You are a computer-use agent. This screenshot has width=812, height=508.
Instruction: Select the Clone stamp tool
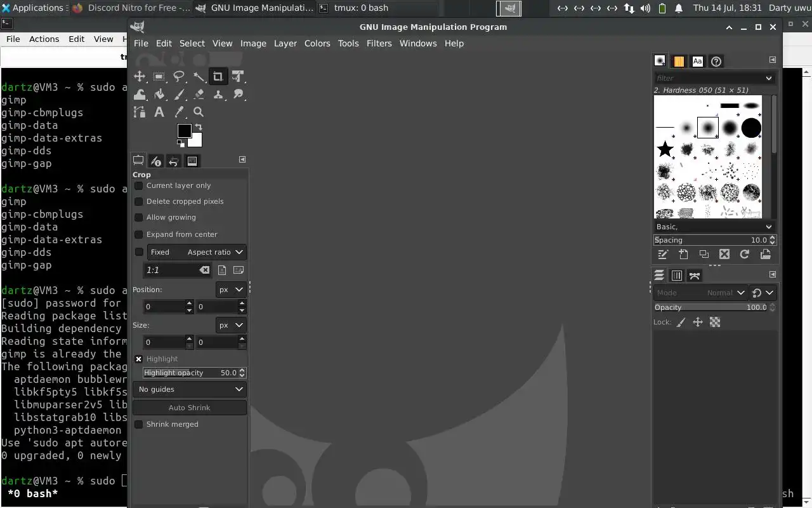click(x=218, y=94)
